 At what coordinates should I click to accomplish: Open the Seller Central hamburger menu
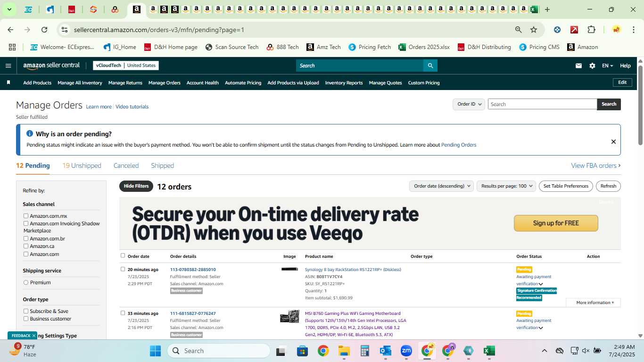pos(8,66)
